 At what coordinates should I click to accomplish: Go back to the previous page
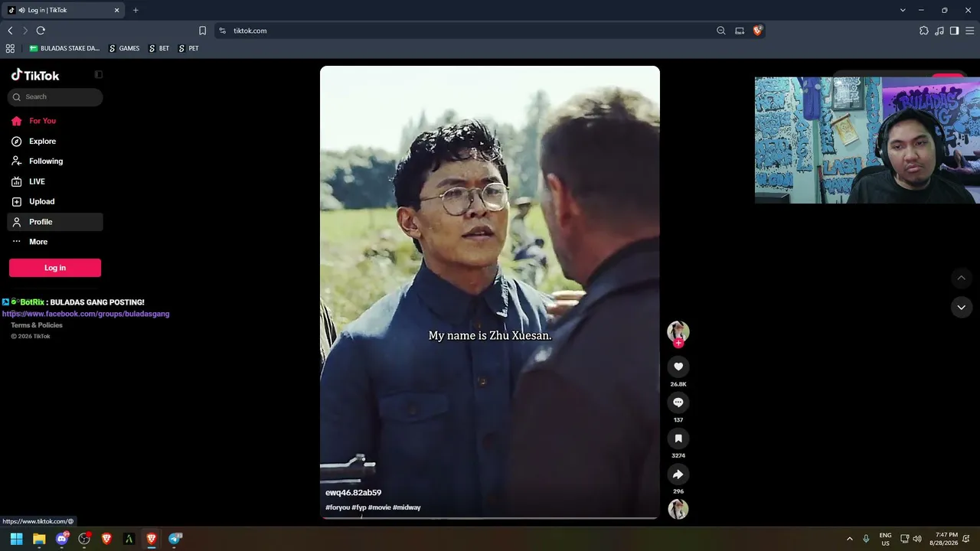(x=10, y=31)
